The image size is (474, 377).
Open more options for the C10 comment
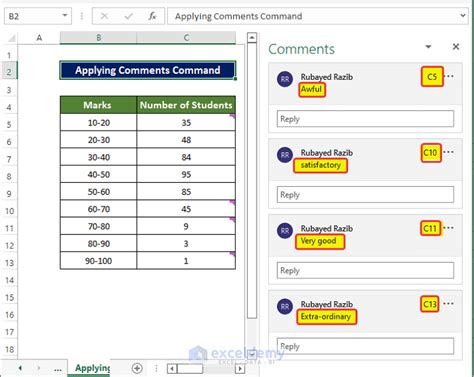pos(449,152)
